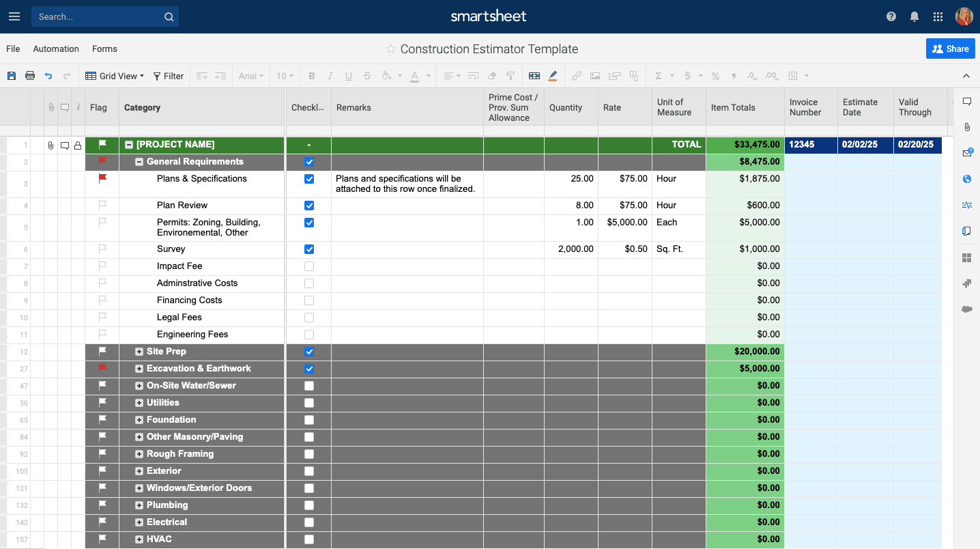The height and width of the screenshot is (549, 980).
Task: Open the Automation menu
Action: point(56,49)
